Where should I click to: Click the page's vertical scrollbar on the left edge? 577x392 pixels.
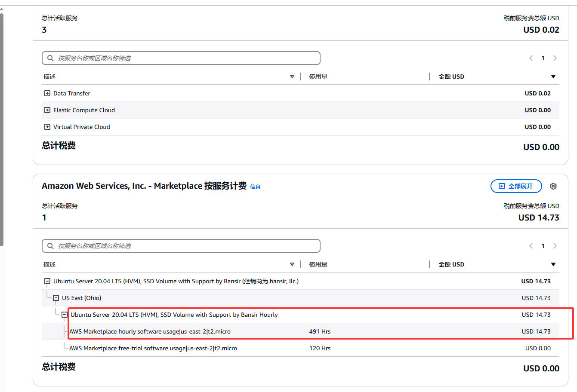[2, 129]
